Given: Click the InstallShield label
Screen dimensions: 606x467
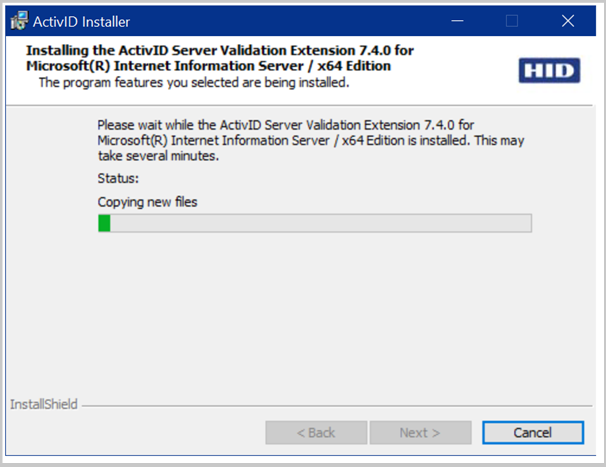Looking at the screenshot, I should click(44, 404).
